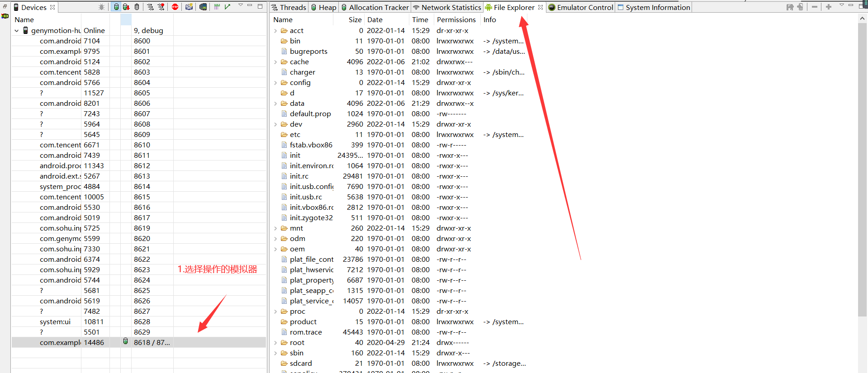Image resolution: width=868 pixels, height=373 pixels.
Task: Expand the sbin folder
Action: [x=275, y=353]
